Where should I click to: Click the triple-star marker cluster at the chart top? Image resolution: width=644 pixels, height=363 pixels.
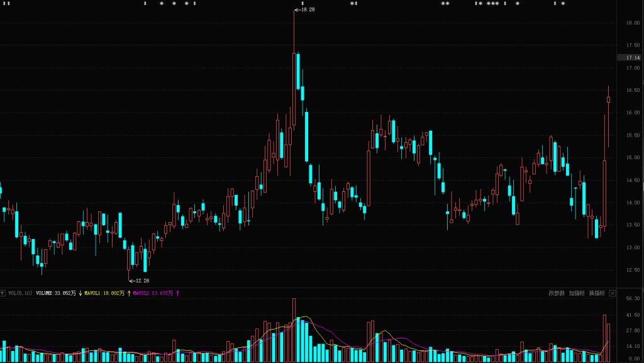pos(492,4)
